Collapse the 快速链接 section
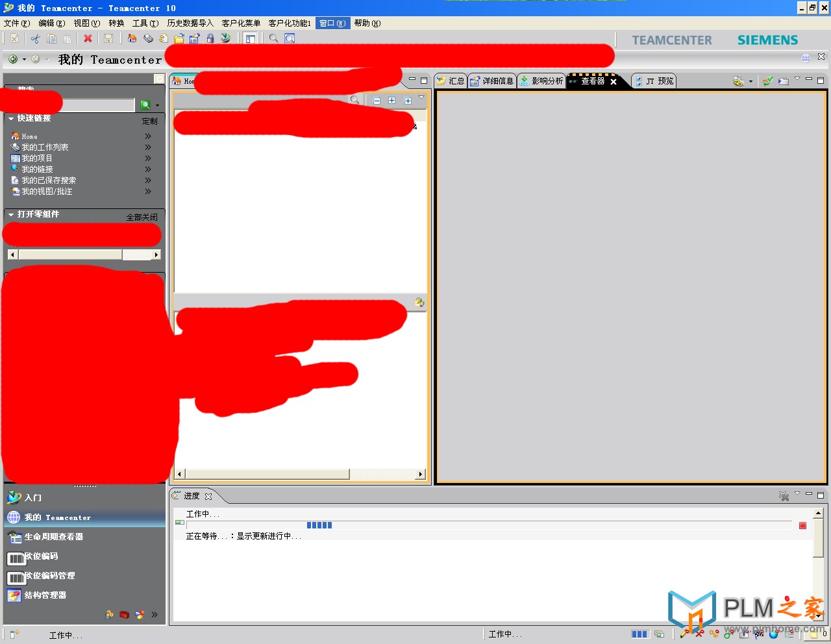This screenshot has height=644, width=831. (x=11, y=118)
